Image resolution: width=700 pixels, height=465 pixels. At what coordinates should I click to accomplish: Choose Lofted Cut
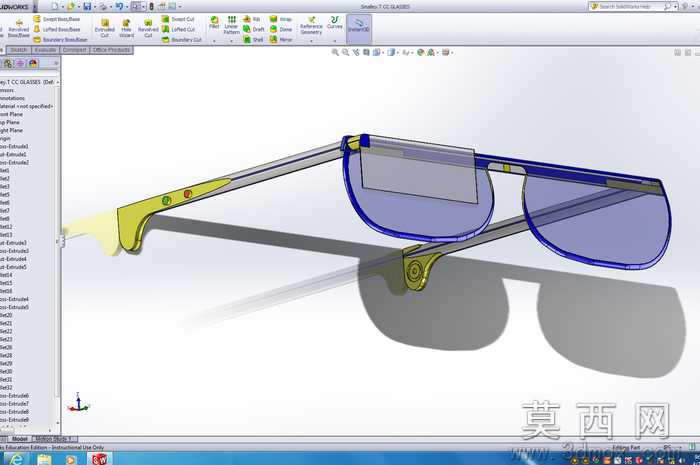click(x=178, y=29)
